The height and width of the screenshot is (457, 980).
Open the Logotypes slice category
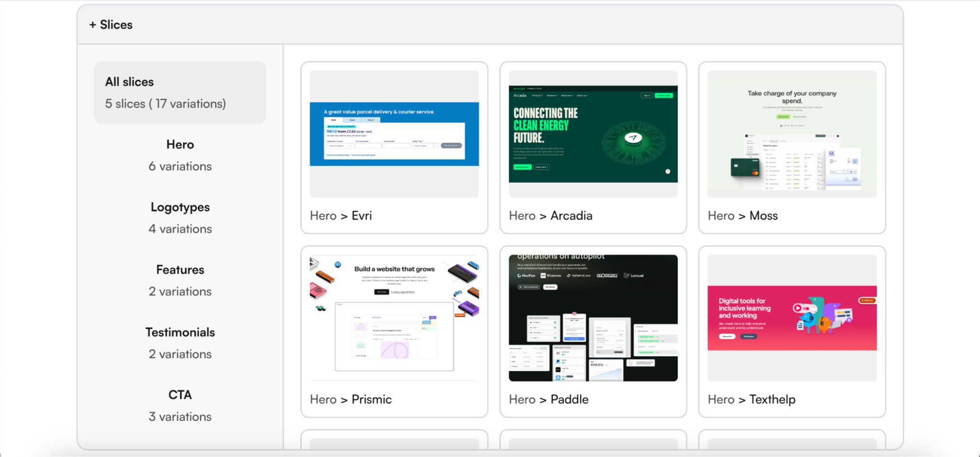point(180,218)
